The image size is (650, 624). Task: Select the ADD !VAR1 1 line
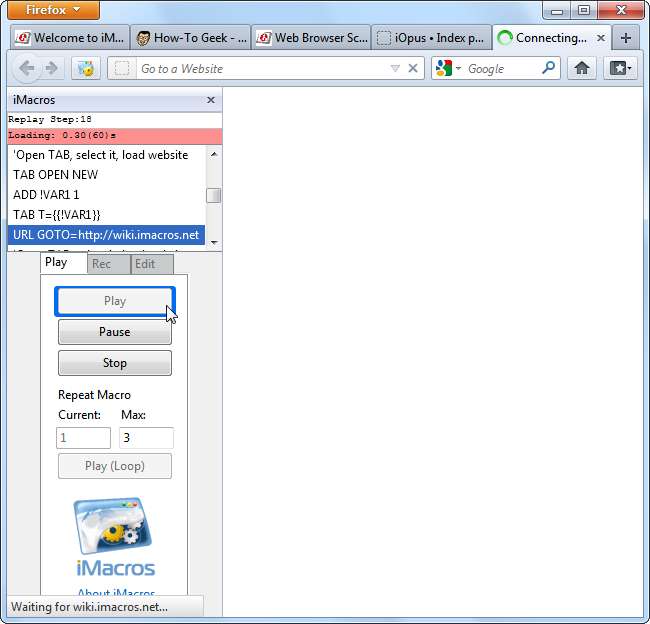[106, 195]
